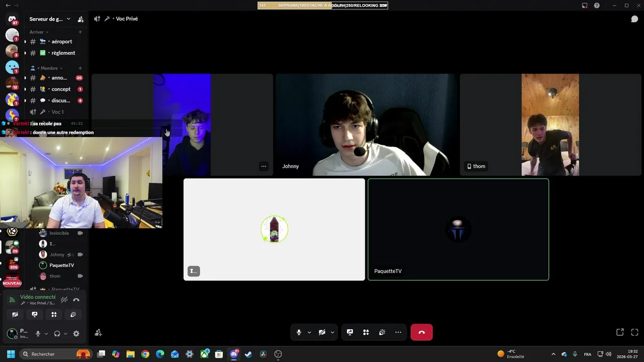Add channel to Arriver category
644x362 pixels.
point(80,32)
